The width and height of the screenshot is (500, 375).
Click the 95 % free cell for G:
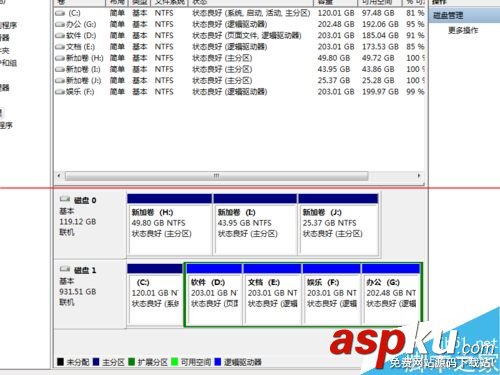pyautogui.click(x=415, y=25)
